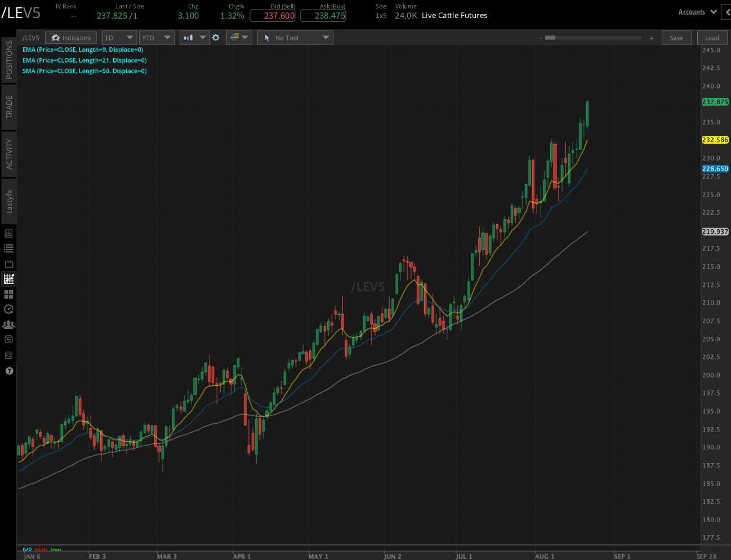Image resolution: width=731 pixels, height=560 pixels.
Task: Open the No Tool drawing dropdown
Action: point(295,37)
